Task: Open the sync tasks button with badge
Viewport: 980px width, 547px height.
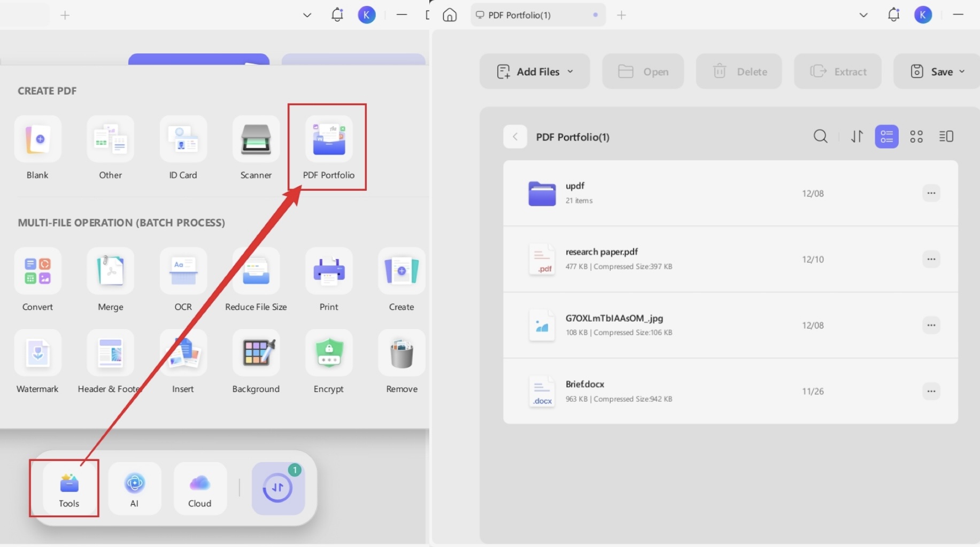Action: click(278, 488)
